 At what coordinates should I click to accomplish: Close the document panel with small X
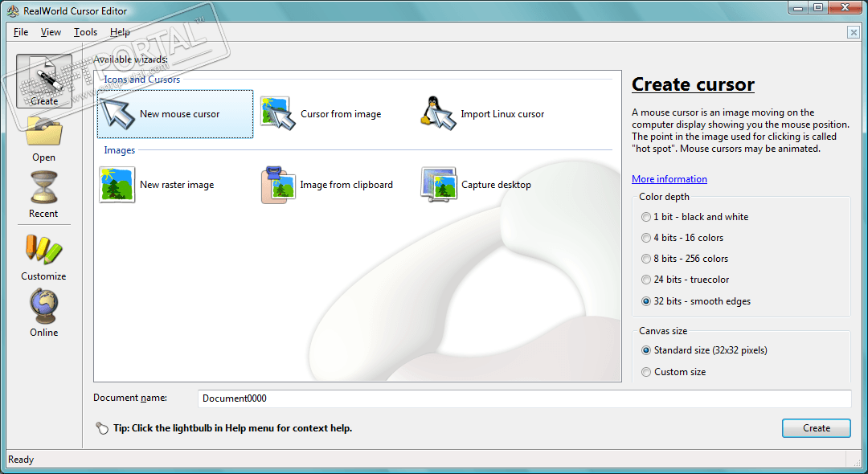click(x=853, y=33)
